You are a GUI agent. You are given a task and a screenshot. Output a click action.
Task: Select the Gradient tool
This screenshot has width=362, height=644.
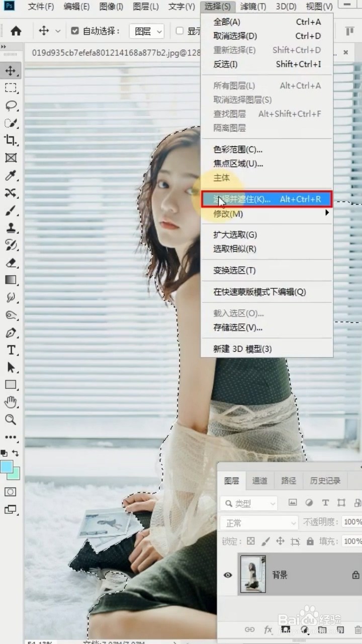(11, 280)
